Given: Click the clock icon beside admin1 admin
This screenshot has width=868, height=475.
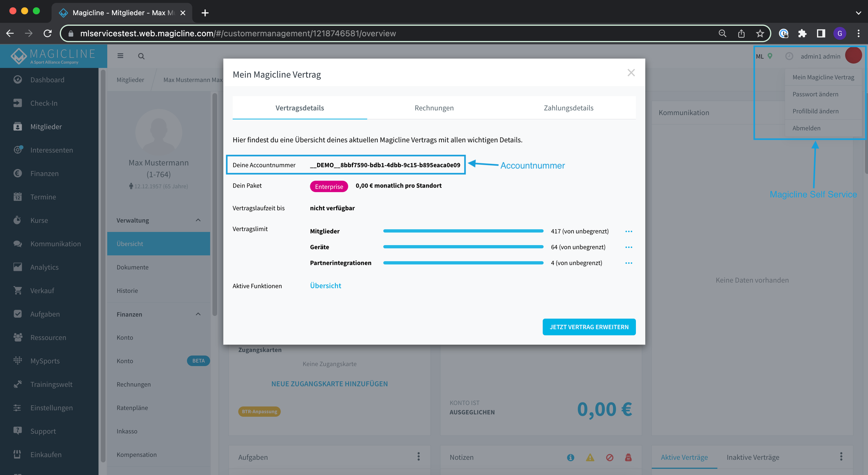Looking at the screenshot, I should (789, 56).
